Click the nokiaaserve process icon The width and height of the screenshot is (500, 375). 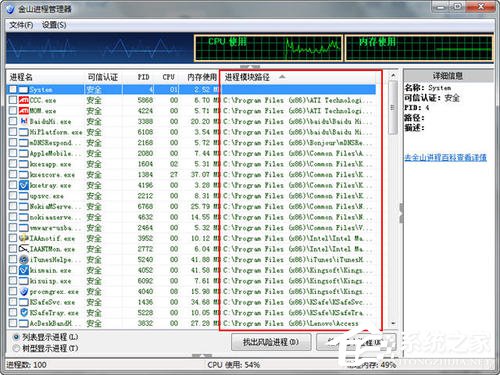click(24, 217)
